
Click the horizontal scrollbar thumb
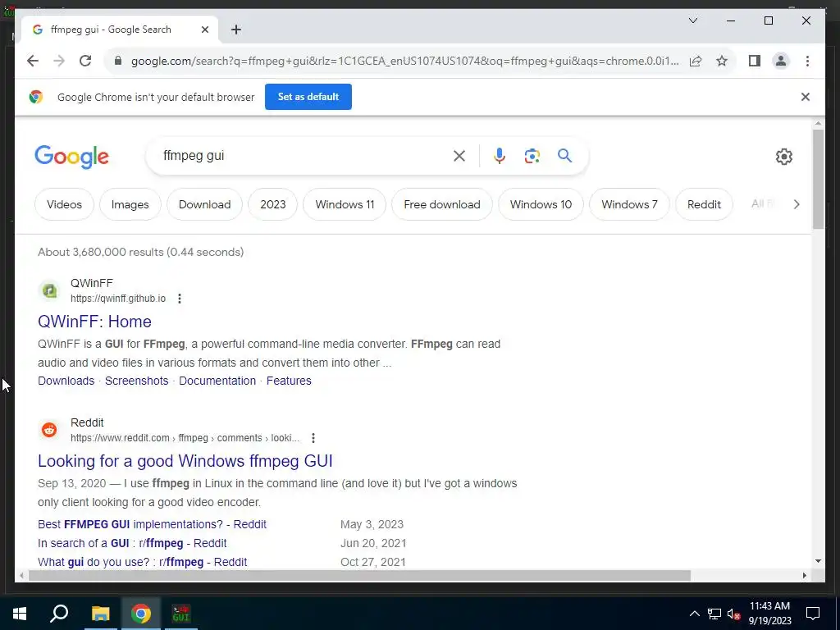point(359,576)
